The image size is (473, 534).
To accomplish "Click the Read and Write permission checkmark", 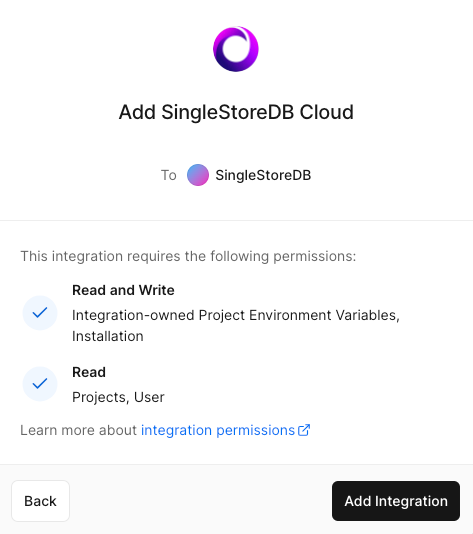I will (40, 313).
